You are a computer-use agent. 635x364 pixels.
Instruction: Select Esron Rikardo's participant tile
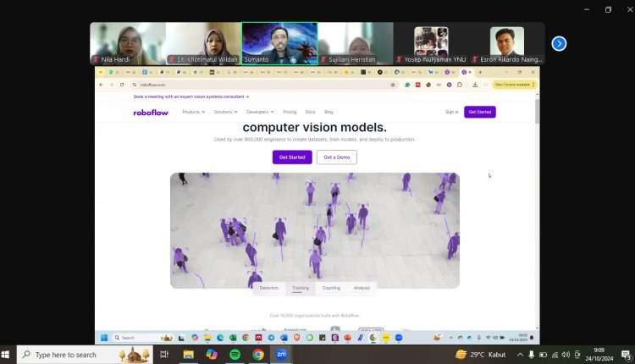pos(507,44)
